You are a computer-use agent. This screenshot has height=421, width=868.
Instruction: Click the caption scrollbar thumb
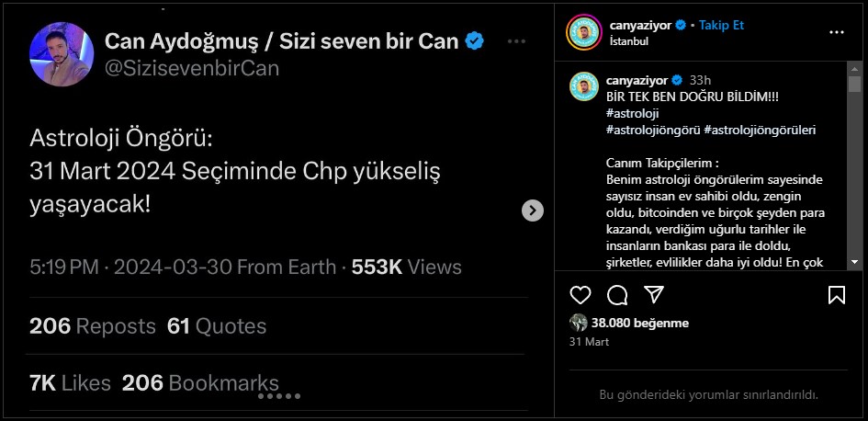pos(854,85)
